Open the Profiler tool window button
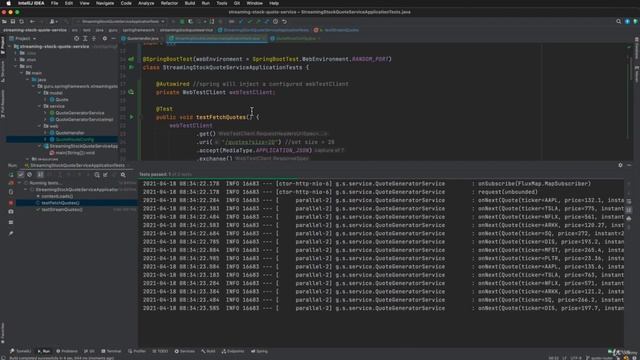This screenshot has width=640, height=360. 137,351
